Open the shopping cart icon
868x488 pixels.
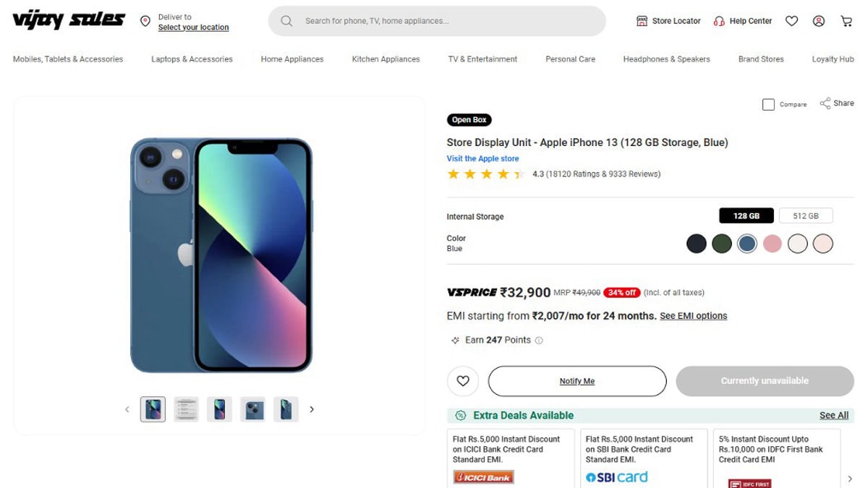[x=846, y=21]
